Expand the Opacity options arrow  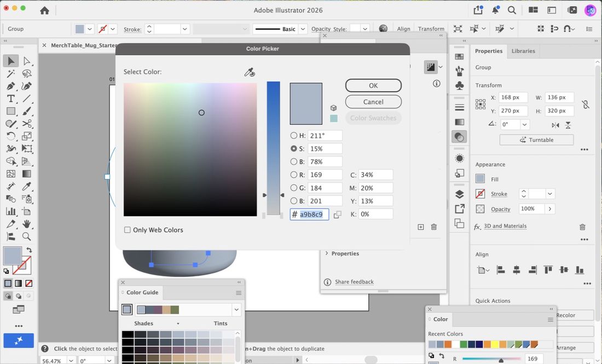550,209
